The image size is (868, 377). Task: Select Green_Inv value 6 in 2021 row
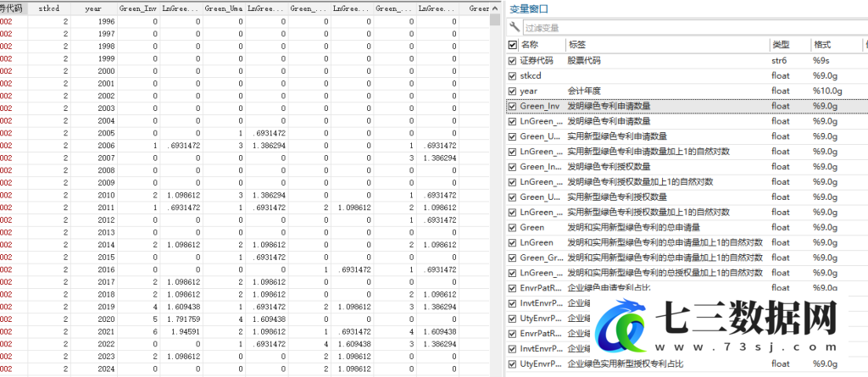coord(138,331)
